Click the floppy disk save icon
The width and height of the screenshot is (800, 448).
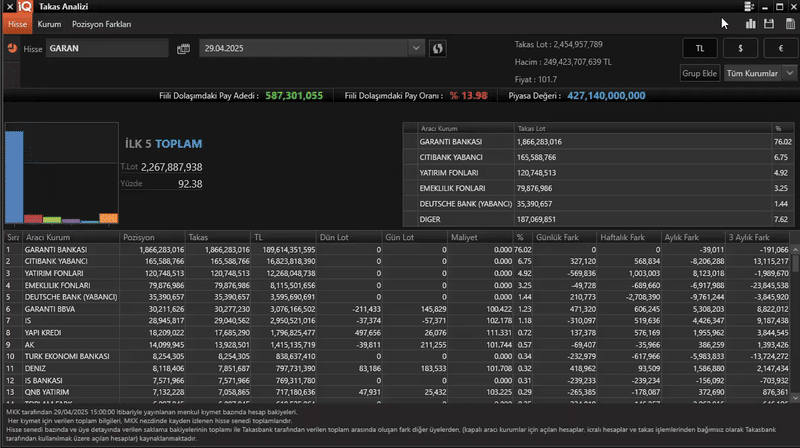pos(769,23)
